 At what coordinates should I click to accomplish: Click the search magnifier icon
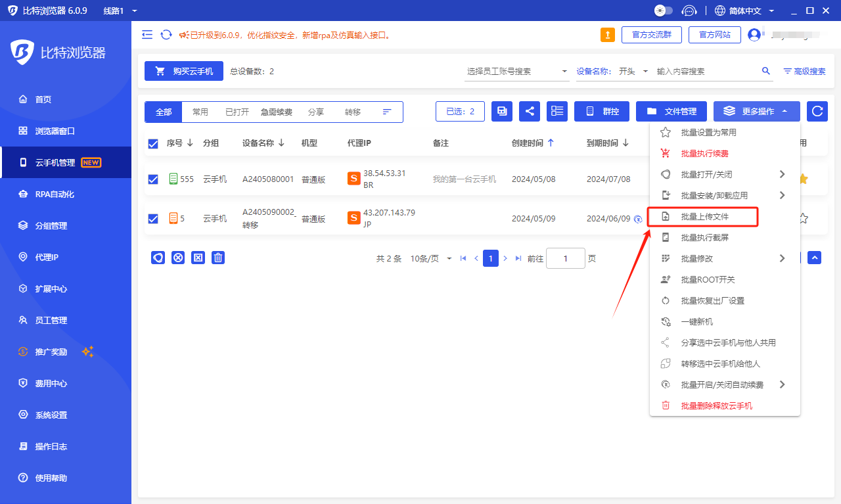pyautogui.click(x=765, y=71)
